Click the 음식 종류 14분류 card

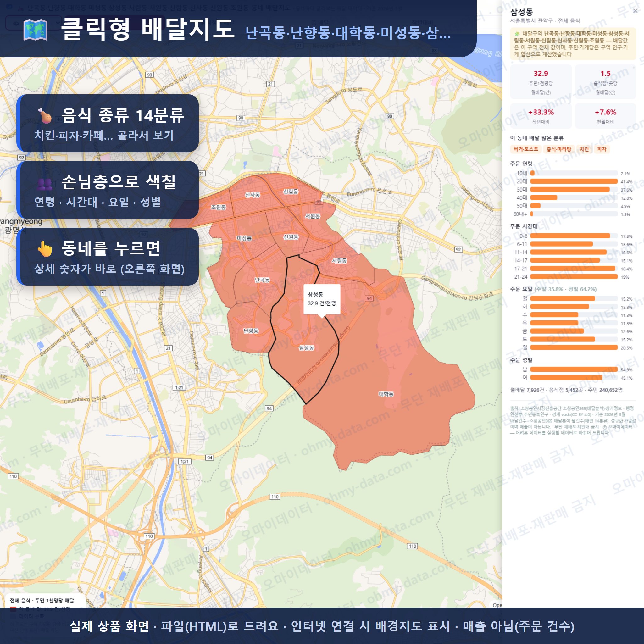(x=107, y=123)
